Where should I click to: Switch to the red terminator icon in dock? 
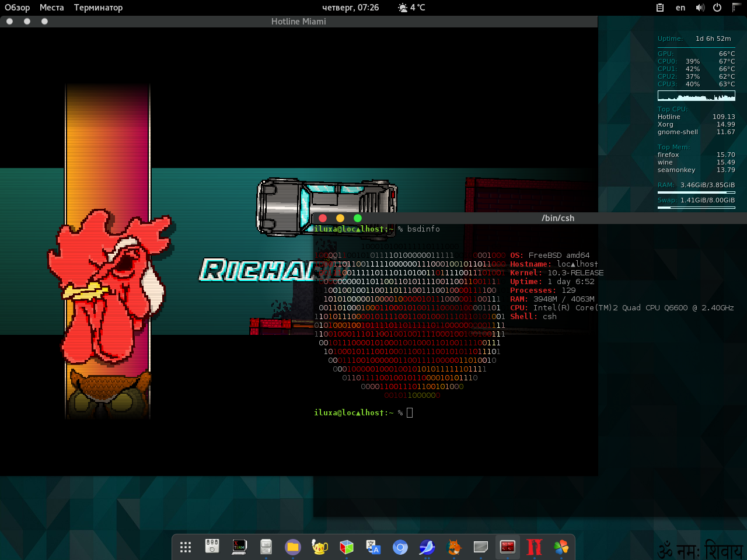coord(508,547)
